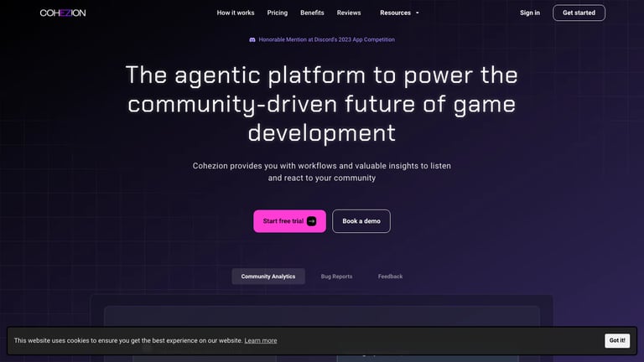Click the Get started button
644x362 pixels.
click(x=579, y=13)
